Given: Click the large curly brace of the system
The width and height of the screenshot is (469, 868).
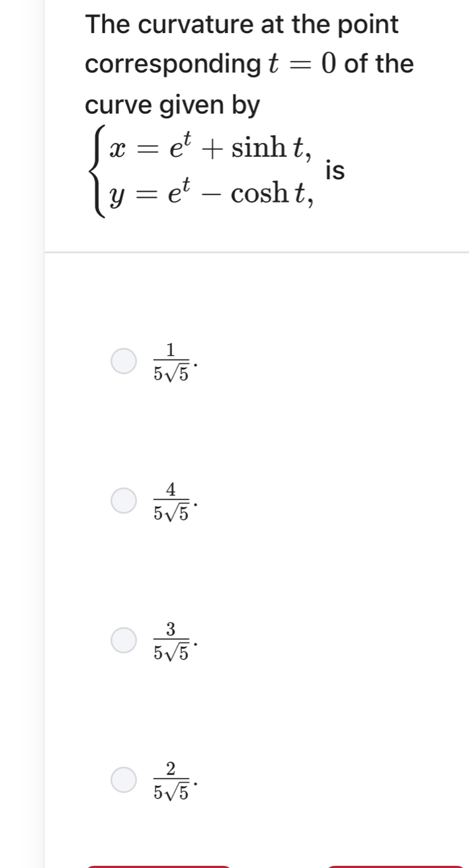Looking at the screenshot, I should coord(99,173).
